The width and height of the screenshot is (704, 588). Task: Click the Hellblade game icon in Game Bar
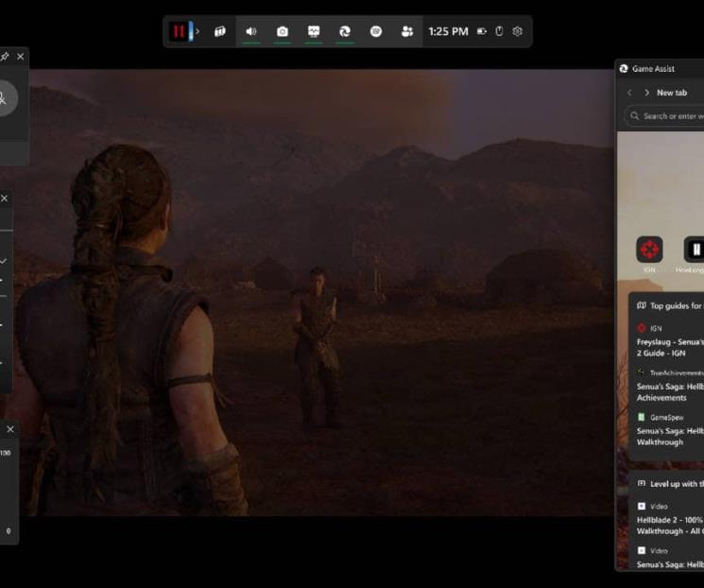click(180, 31)
